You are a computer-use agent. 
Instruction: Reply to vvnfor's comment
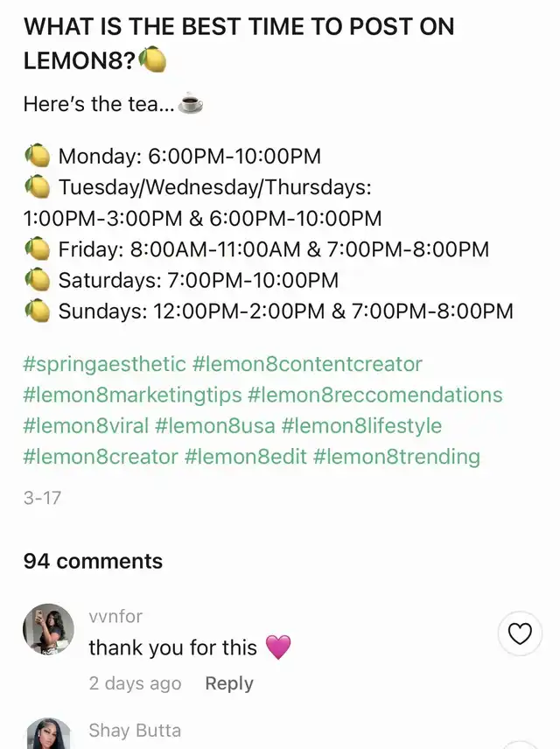pyautogui.click(x=229, y=683)
